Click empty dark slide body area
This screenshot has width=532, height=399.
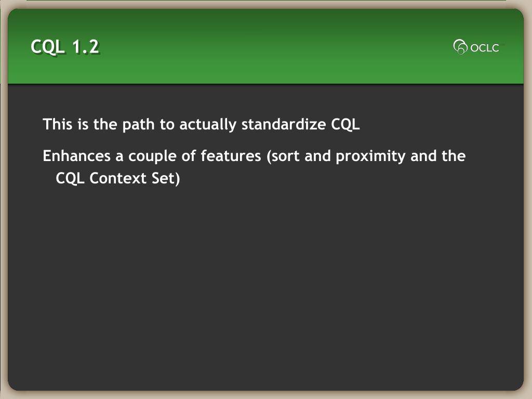(265, 288)
